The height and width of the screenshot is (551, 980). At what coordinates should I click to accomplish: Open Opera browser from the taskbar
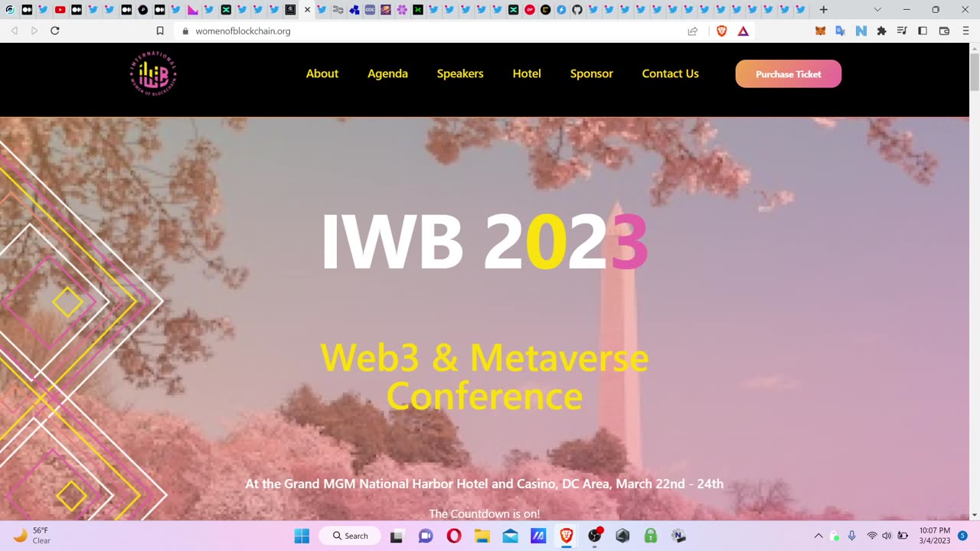point(454,536)
